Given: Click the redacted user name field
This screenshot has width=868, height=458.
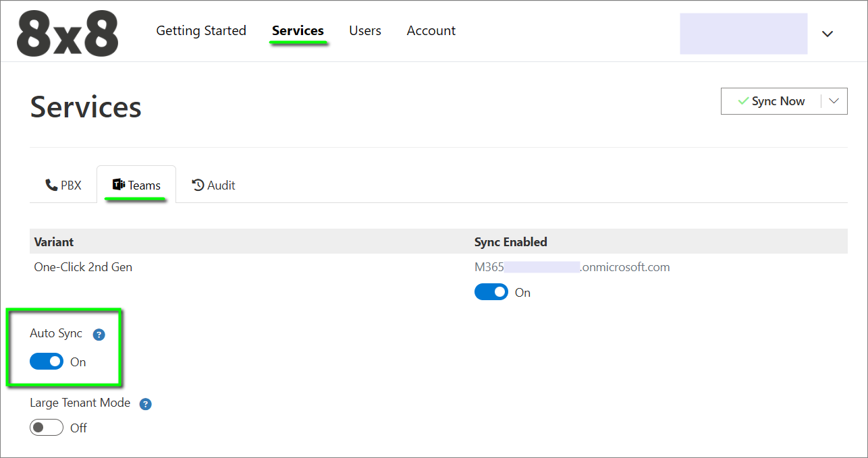Looking at the screenshot, I should [743, 33].
